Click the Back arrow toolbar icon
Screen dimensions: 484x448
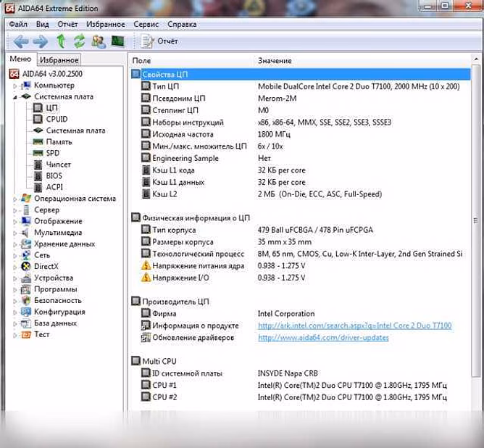[x=21, y=41]
